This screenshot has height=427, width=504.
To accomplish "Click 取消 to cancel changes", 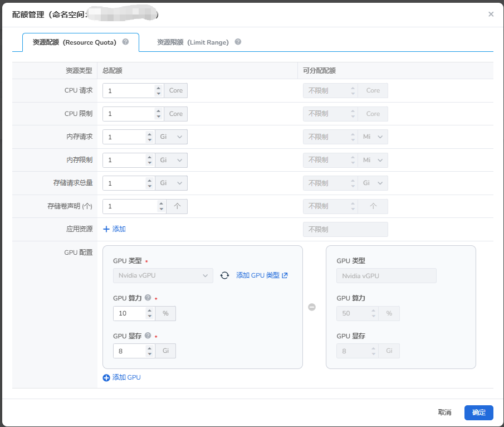I will point(445,413).
